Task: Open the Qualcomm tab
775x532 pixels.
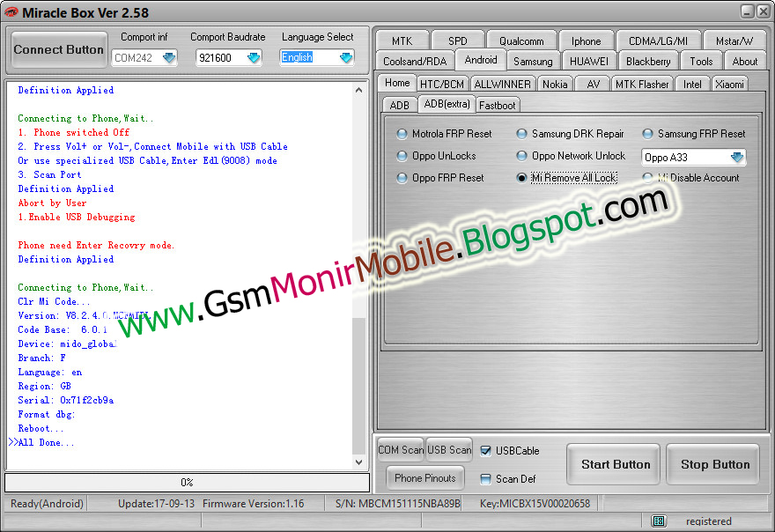Action: pos(521,41)
